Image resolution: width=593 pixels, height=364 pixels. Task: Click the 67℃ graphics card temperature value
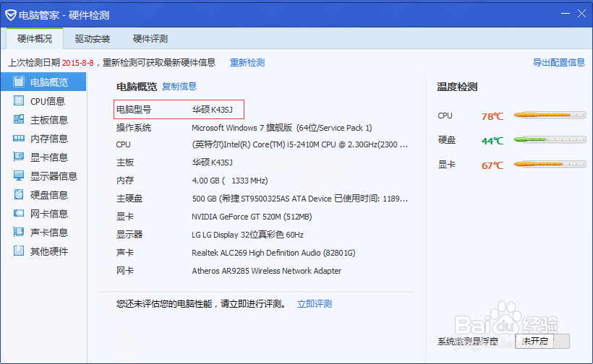tap(492, 165)
